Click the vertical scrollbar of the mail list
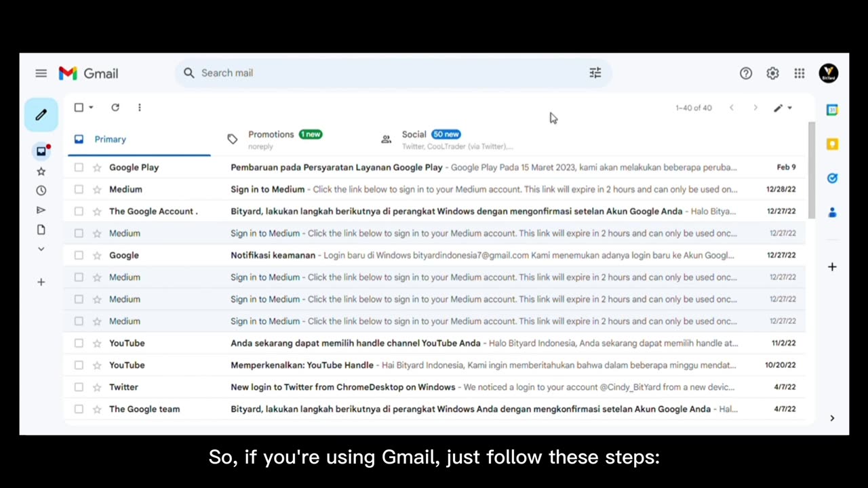The width and height of the screenshot is (868, 488). pos(811,171)
